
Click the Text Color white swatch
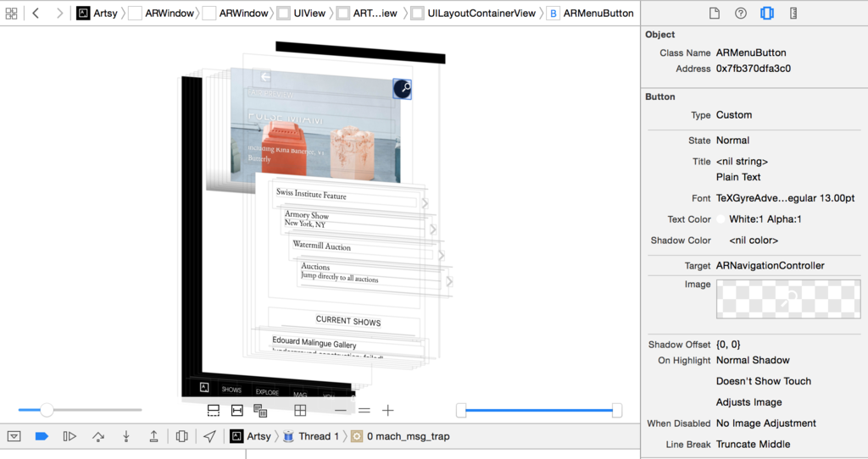coord(721,219)
